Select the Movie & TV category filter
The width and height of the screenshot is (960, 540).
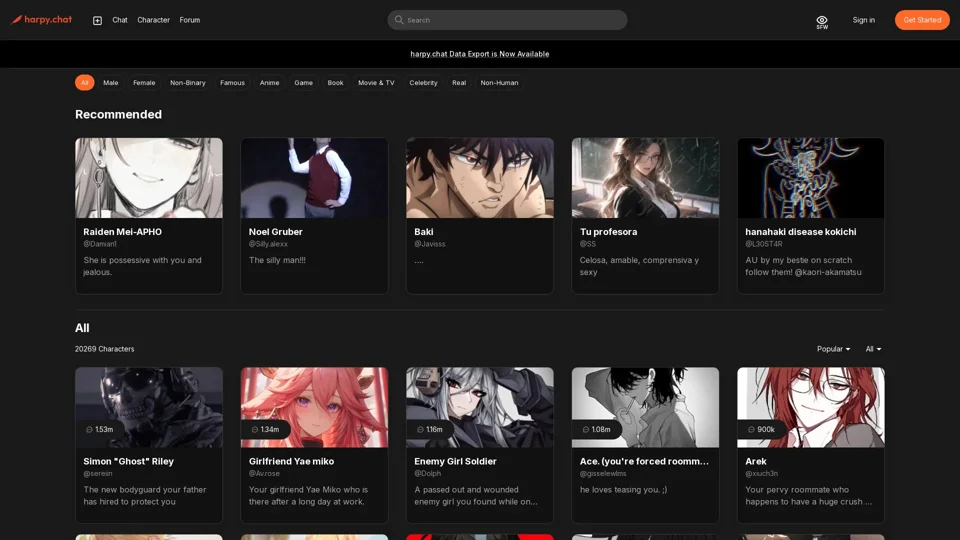tap(376, 83)
